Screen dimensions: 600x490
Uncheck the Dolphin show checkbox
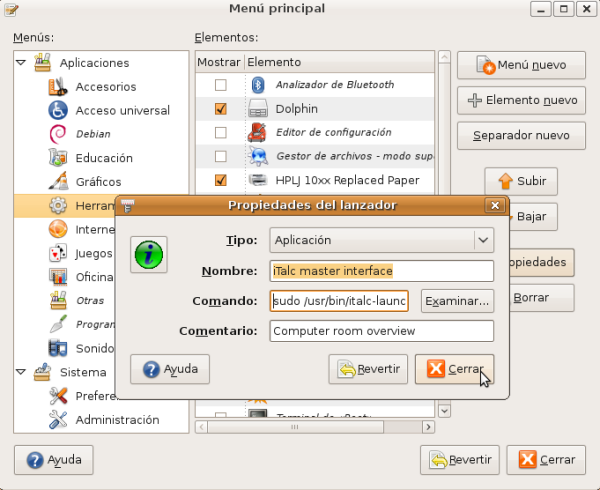tap(221, 109)
